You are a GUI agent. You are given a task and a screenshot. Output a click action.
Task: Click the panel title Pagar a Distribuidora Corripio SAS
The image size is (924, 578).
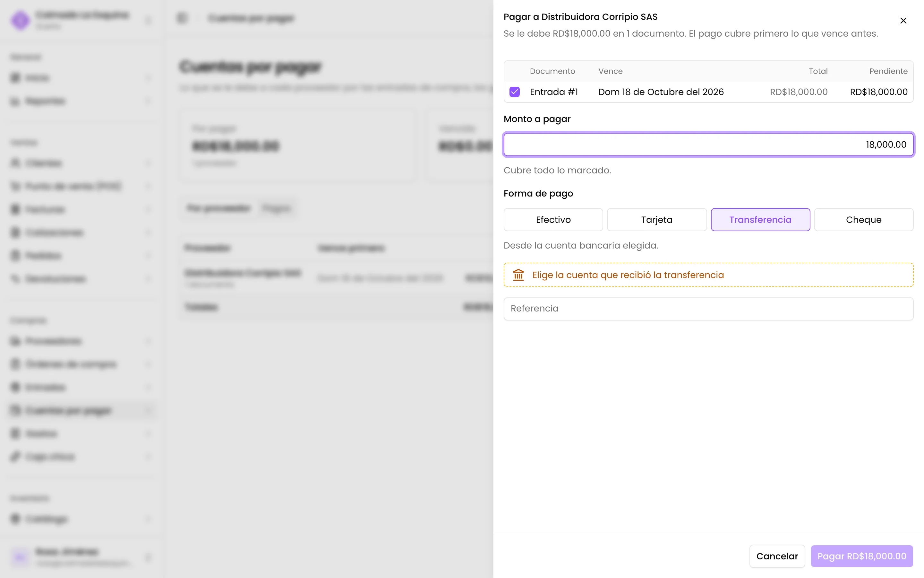pyautogui.click(x=580, y=17)
